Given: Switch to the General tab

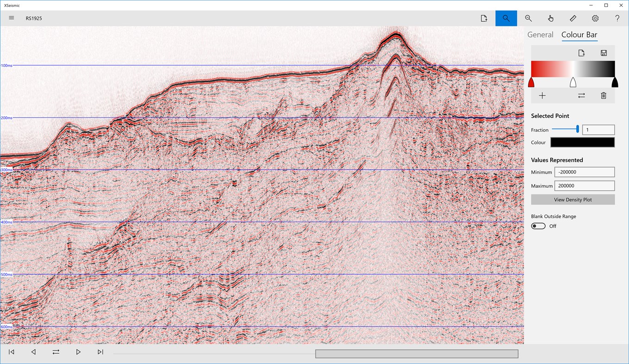Looking at the screenshot, I should 540,34.
